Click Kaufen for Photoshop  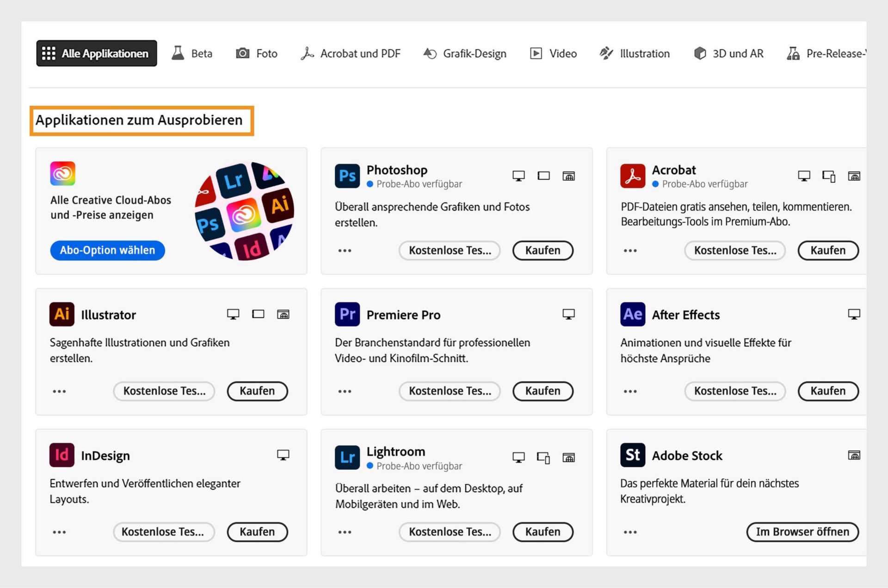click(x=543, y=250)
